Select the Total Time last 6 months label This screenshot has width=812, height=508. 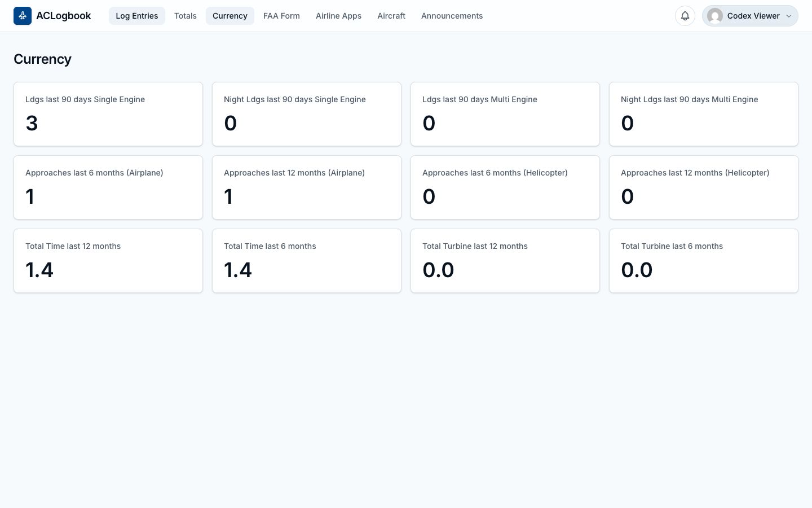click(x=270, y=246)
